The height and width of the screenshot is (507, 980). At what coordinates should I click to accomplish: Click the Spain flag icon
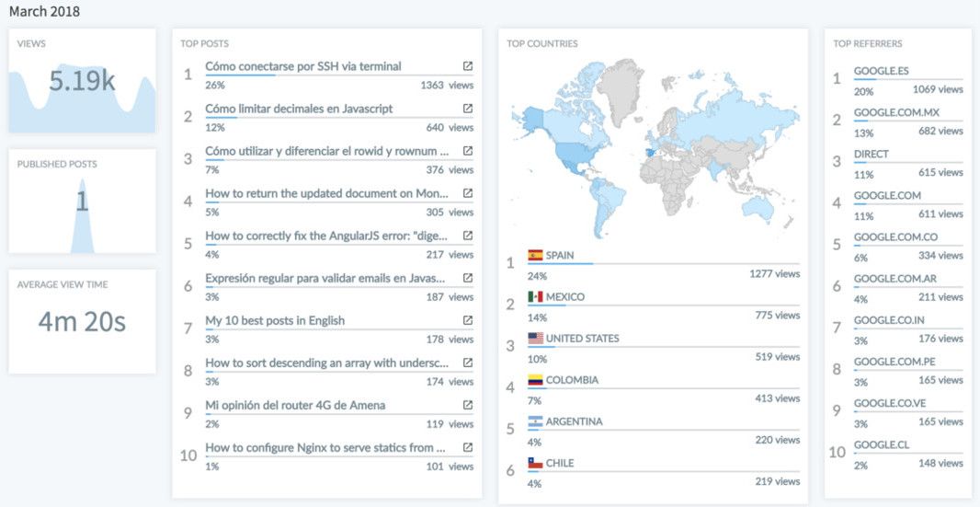coord(535,256)
